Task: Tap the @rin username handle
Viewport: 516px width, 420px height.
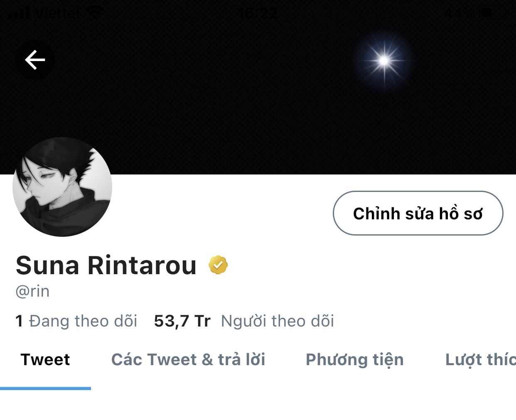Action: pyautogui.click(x=32, y=291)
